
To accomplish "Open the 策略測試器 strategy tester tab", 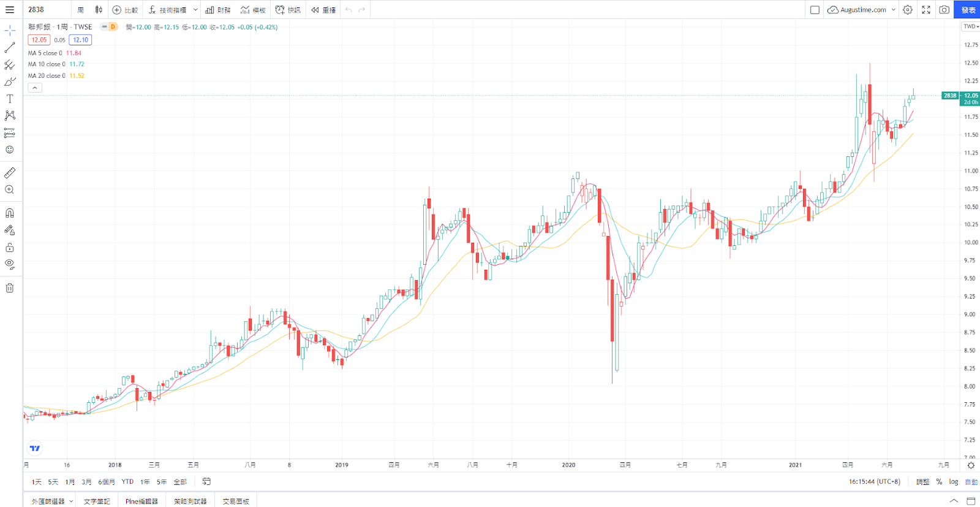I will coord(190,501).
